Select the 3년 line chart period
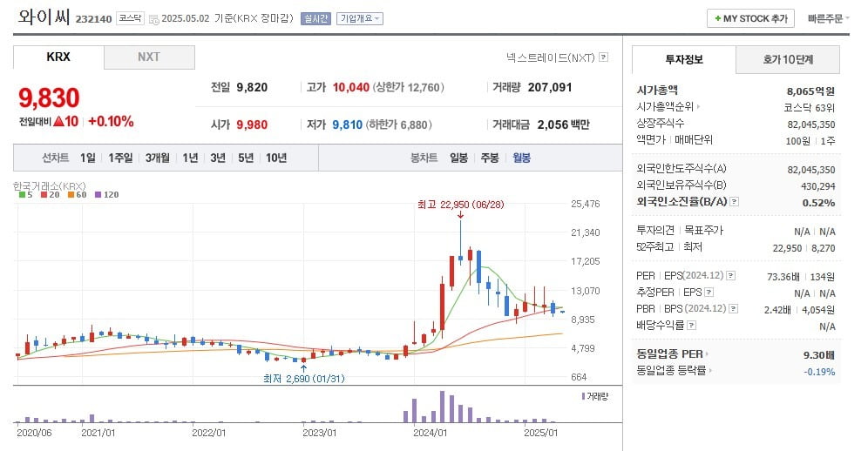Viewport: 868px width, 451px height. tap(218, 158)
